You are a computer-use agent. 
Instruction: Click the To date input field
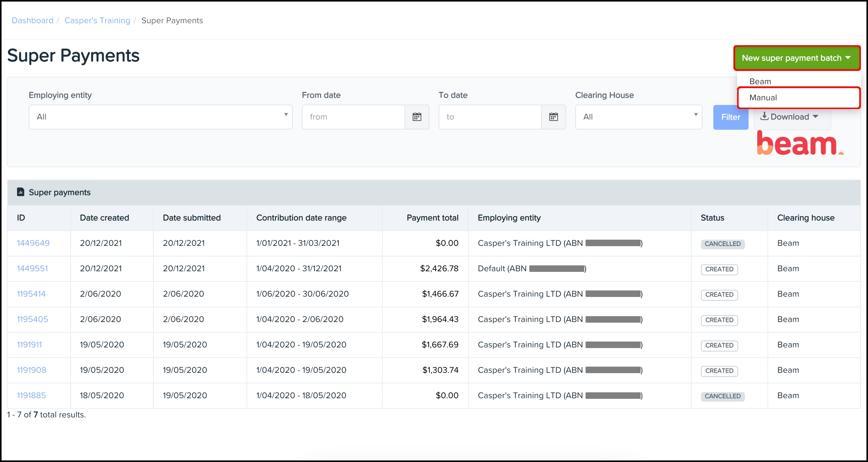(490, 117)
